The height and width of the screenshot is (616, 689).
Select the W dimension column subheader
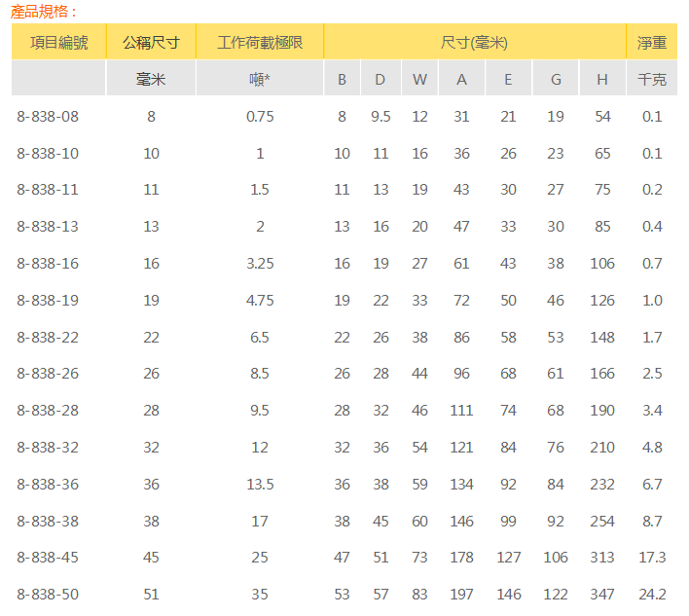point(419,80)
